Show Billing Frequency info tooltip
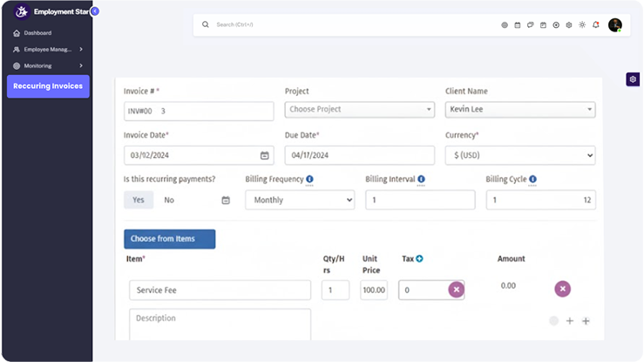This screenshot has width=644, height=362. (309, 180)
